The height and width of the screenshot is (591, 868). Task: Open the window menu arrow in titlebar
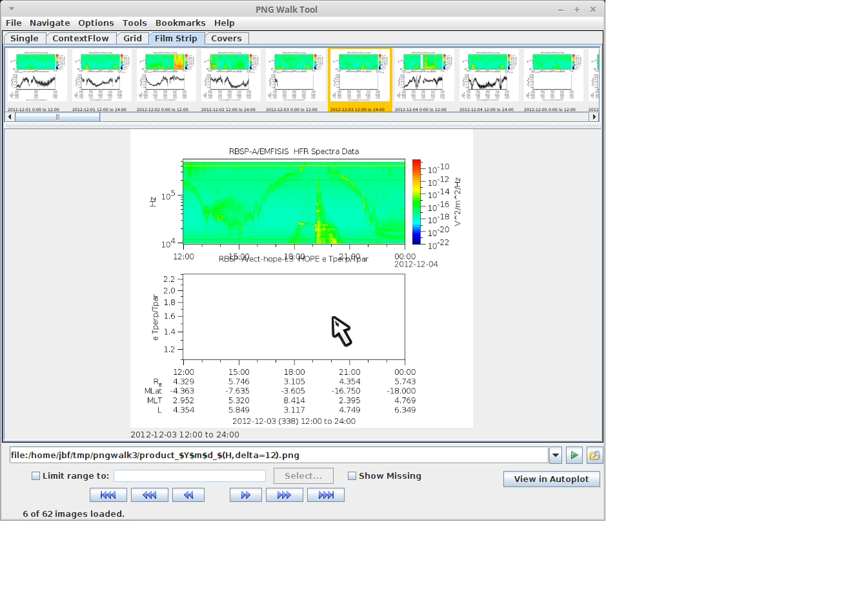[11, 9]
